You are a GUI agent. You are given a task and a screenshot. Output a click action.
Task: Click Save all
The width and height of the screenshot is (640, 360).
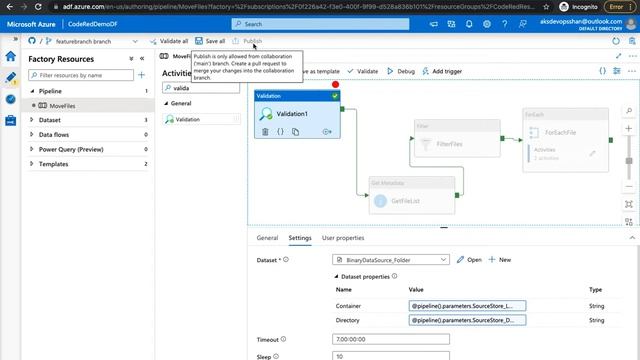coord(210,41)
